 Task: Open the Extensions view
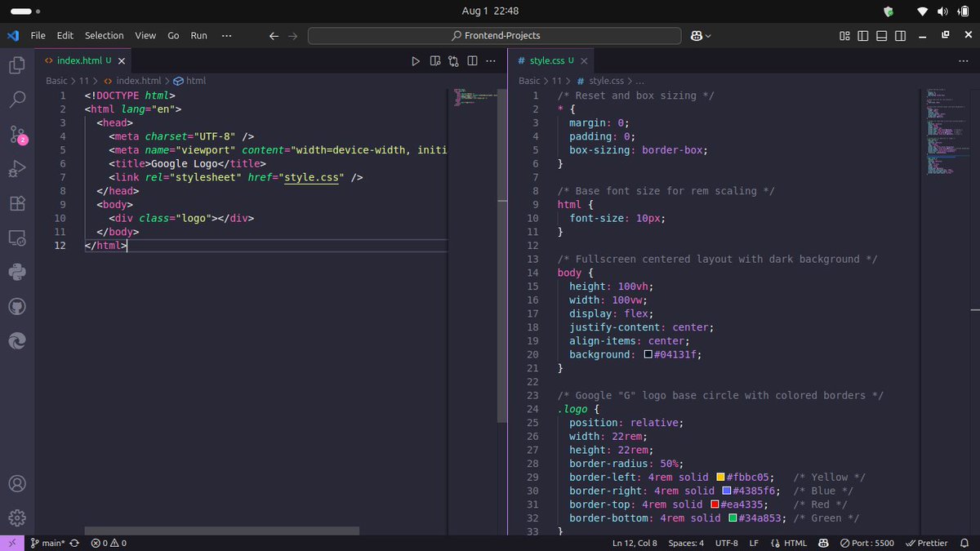point(17,203)
